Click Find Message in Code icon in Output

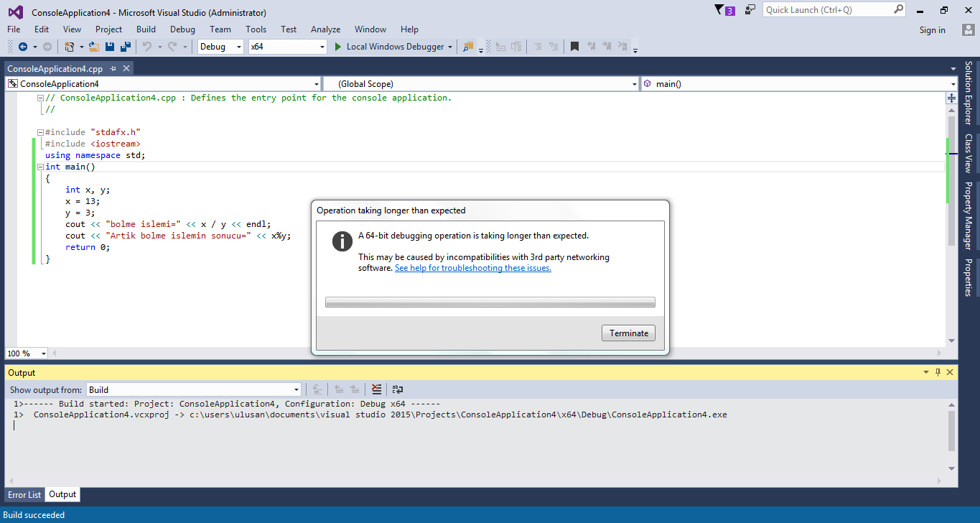tap(317, 389)
